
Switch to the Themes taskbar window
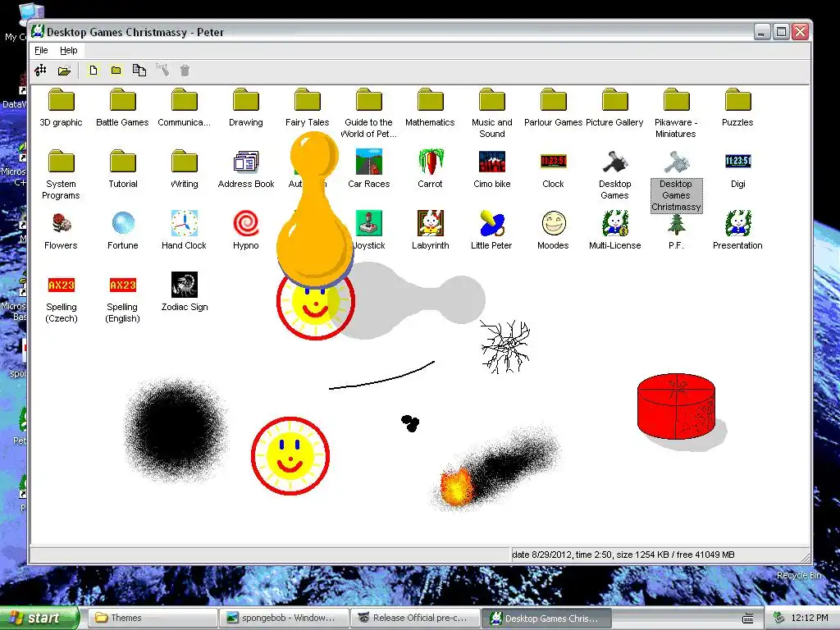(x=153, y=618)
